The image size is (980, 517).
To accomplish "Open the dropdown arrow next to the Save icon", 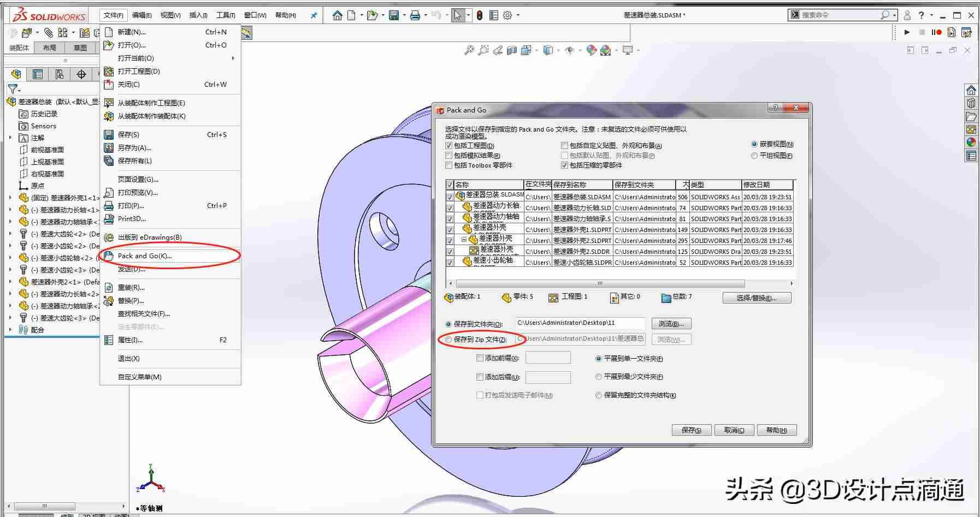I will tap(404, 15).
